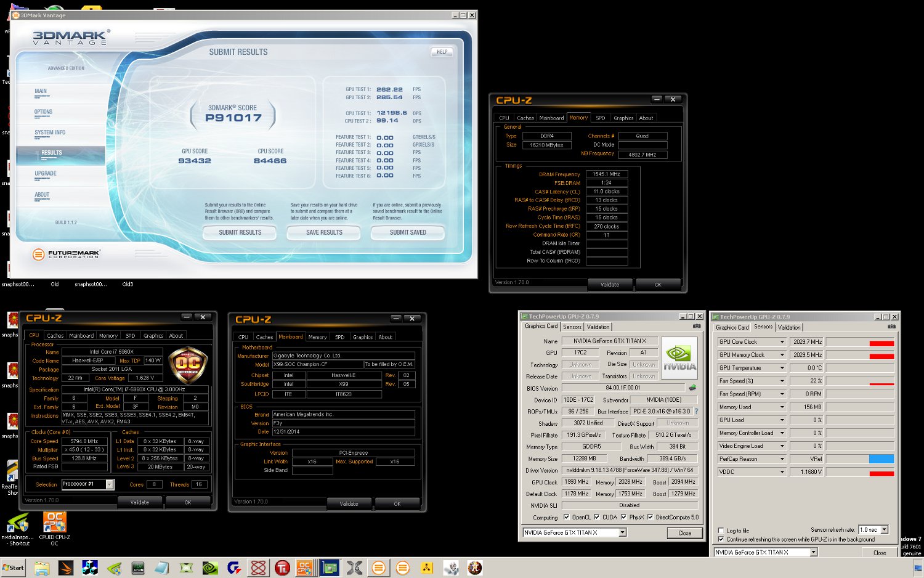Click the SUBMIT RESULTS button
924x578 pixels.
(x=240, y=232)
